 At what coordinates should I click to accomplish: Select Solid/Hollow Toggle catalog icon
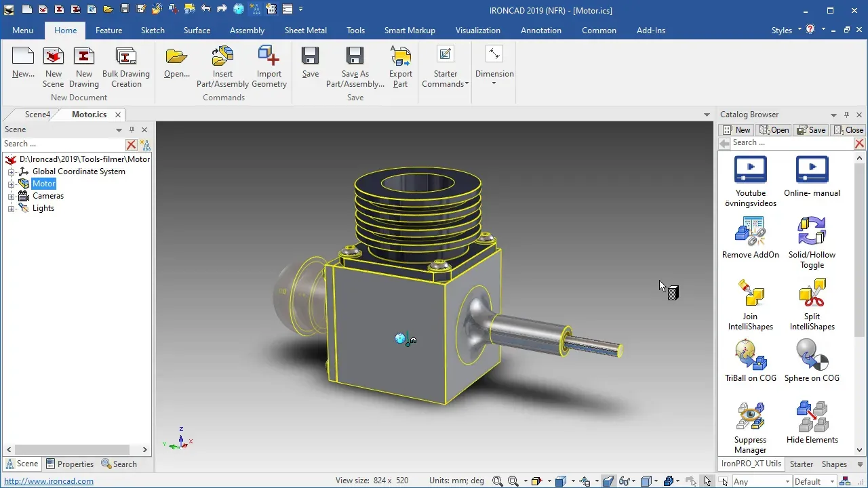pos(812,231)
